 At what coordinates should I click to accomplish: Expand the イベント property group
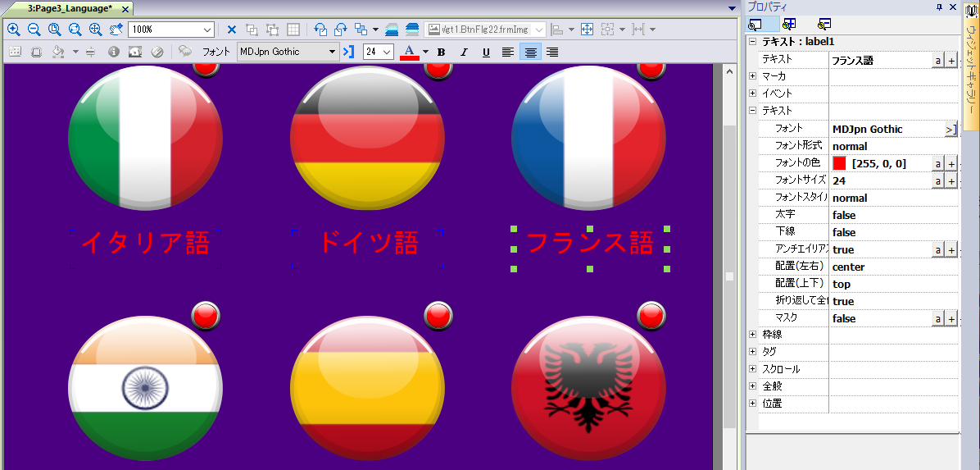752,94
